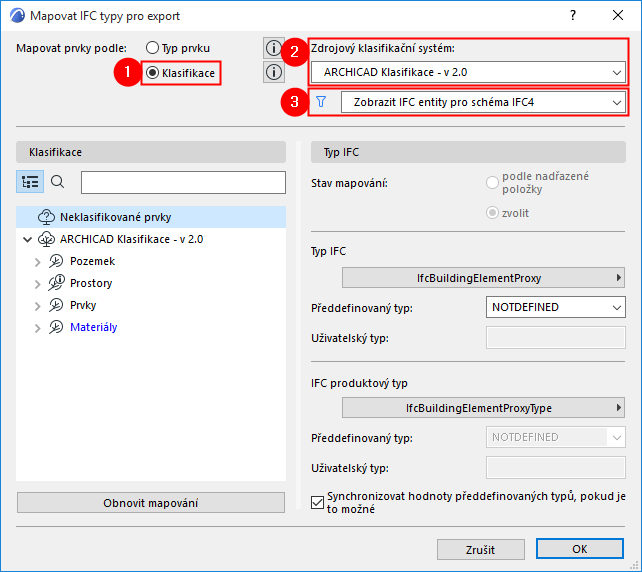Image resolution: width=642 pixels, height=572 pixels.
Task: Select the Klasifikace radio button
Action: coord(152,73)
